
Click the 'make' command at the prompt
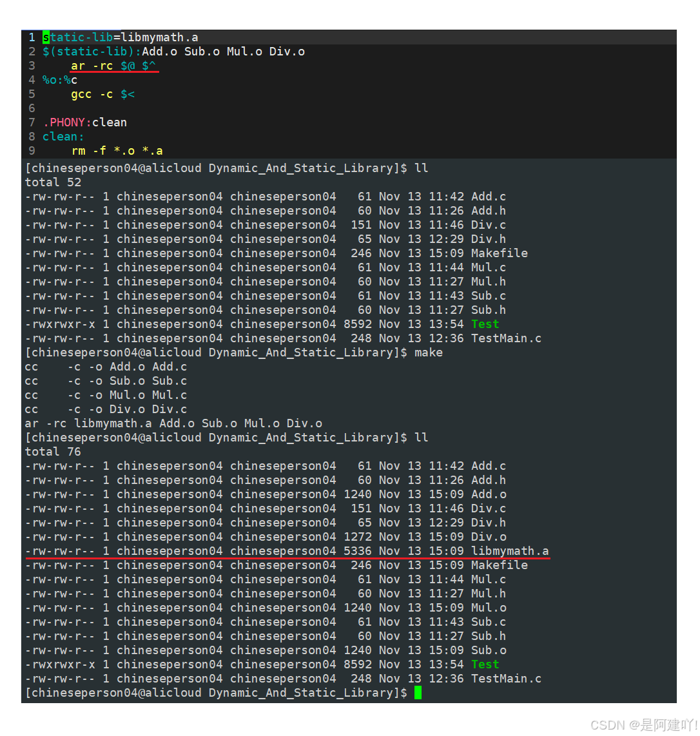click(x=429, y=353)
